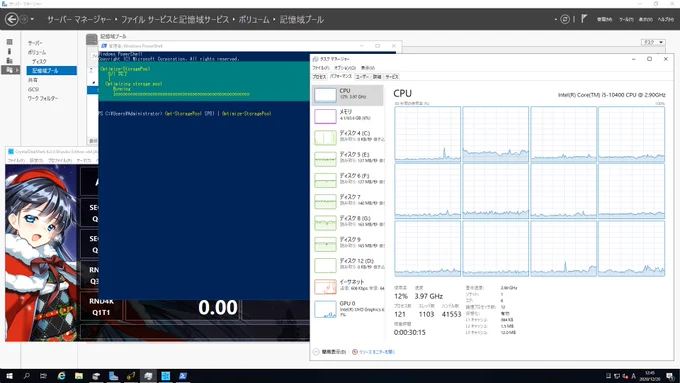Select ディスク 8 (G:) in performance list
The width and height of the screenshot is (680, 383).
click(x=348, y=222)
